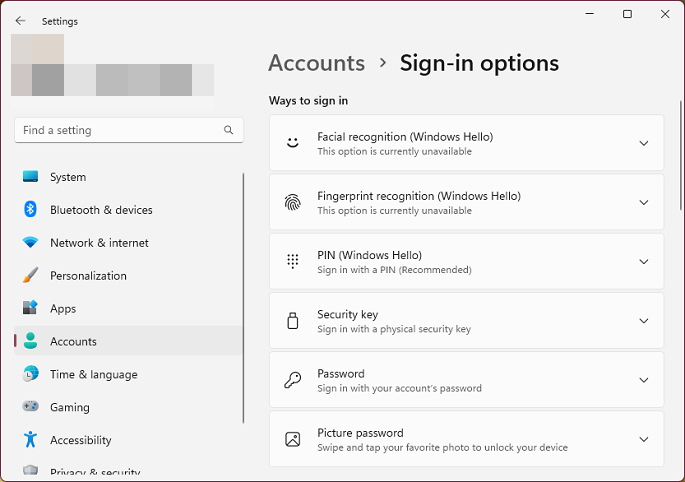Image resolution: width=685 pixels, height=482 pixels.
Task: Click 'Sign in with a PIN (Recommended)' text
Action: point(394,270)
